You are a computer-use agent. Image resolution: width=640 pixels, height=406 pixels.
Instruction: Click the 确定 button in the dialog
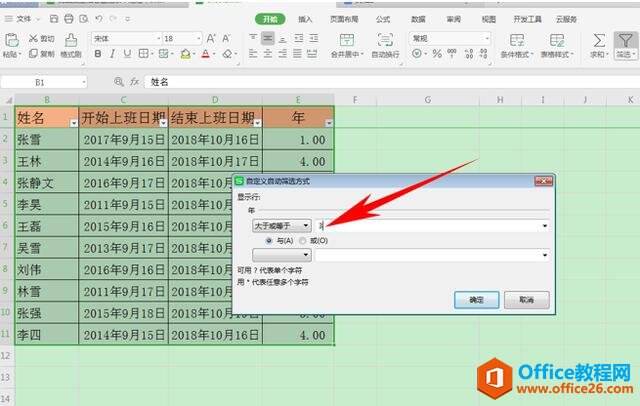476,299
